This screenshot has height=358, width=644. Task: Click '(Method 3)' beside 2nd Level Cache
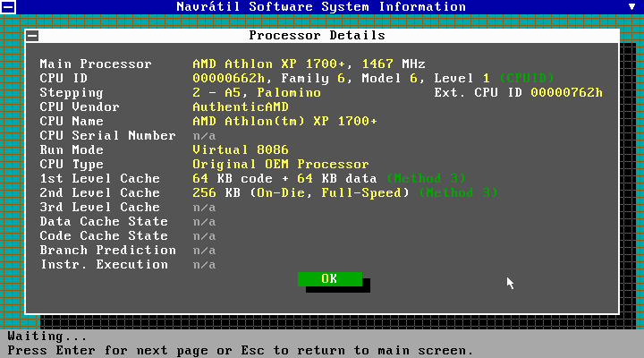(x=459, y=193)
